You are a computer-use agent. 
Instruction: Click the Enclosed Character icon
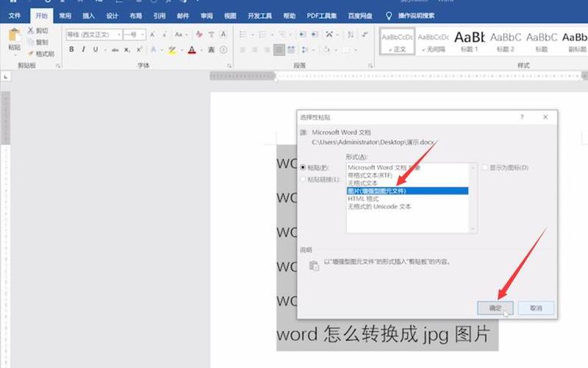coord(223,49)
